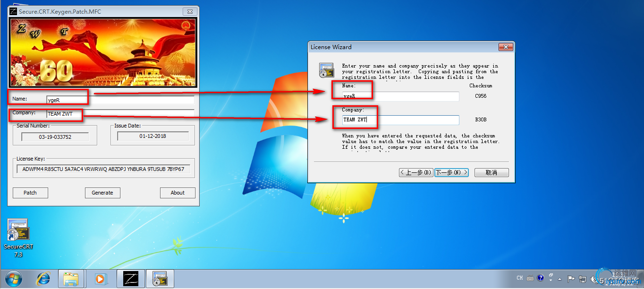The width and height of the screenshot is (644, 289).
Task: Click the Patch button in keygen
Action: pyautogui.click(x=30, y=193)
